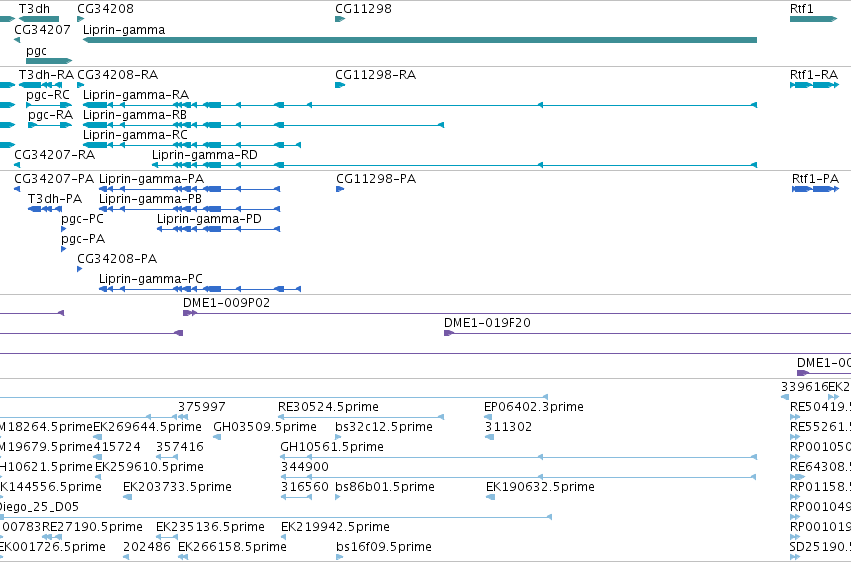Click the Liprin-gamma-RC transcript label

point(135,135)
